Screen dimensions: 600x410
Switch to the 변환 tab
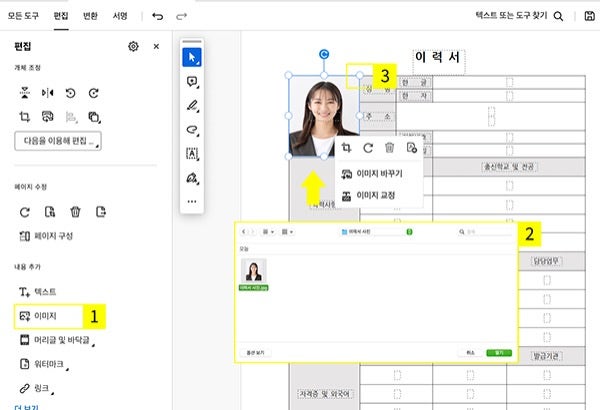(90, 16)
